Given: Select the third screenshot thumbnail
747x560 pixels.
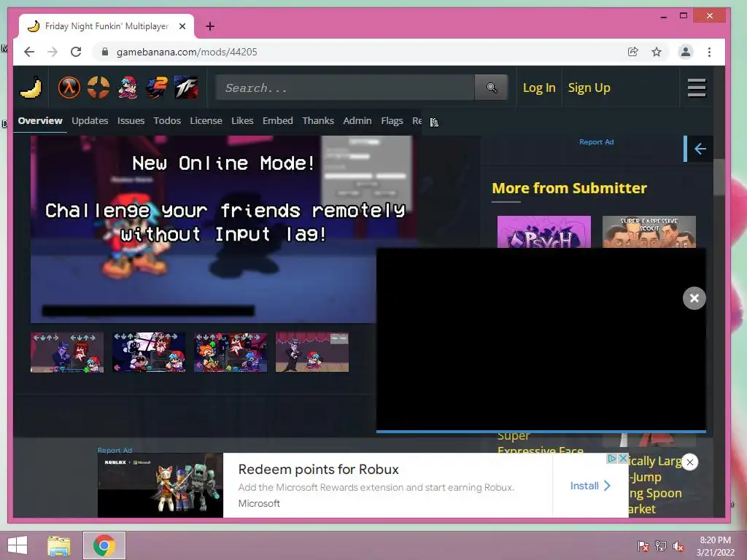Looking at the screenshot, I should (231, 352).
